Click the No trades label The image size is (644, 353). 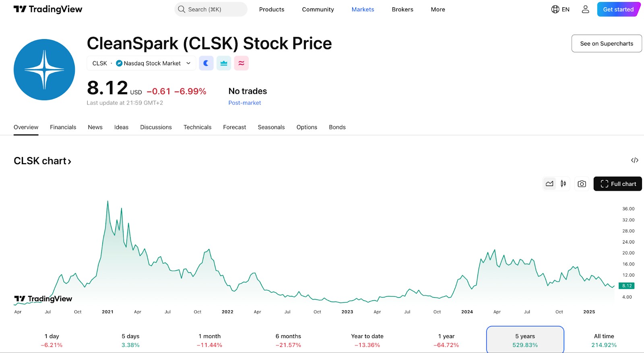point(248,91)
